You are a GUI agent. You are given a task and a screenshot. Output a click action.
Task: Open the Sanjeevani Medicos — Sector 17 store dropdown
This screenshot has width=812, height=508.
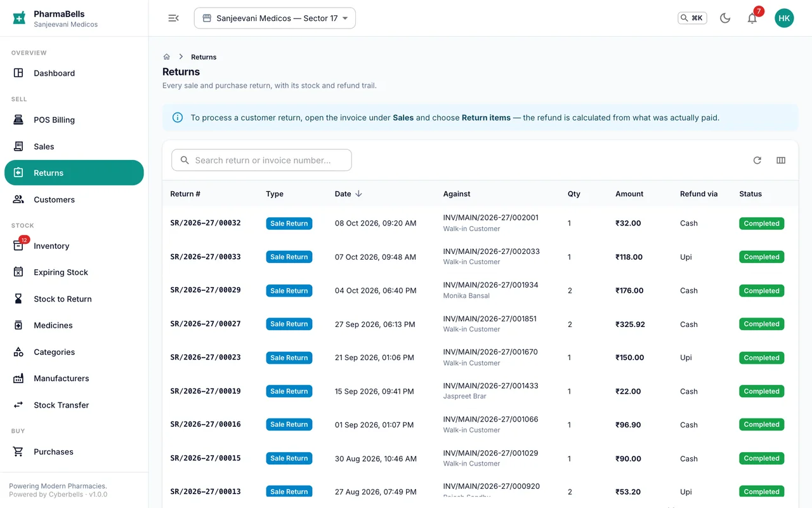[275, 18]
